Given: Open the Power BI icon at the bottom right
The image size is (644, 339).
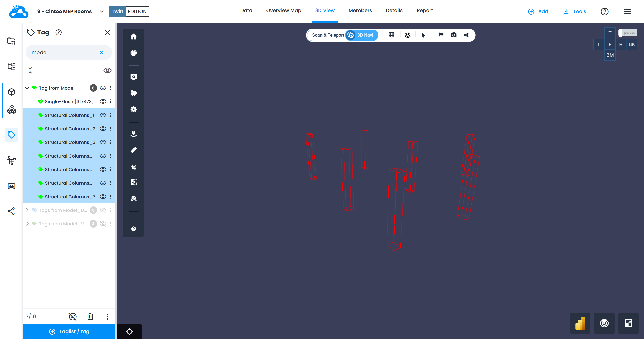Looking at the screenshot, I should [x=580, y=323].
